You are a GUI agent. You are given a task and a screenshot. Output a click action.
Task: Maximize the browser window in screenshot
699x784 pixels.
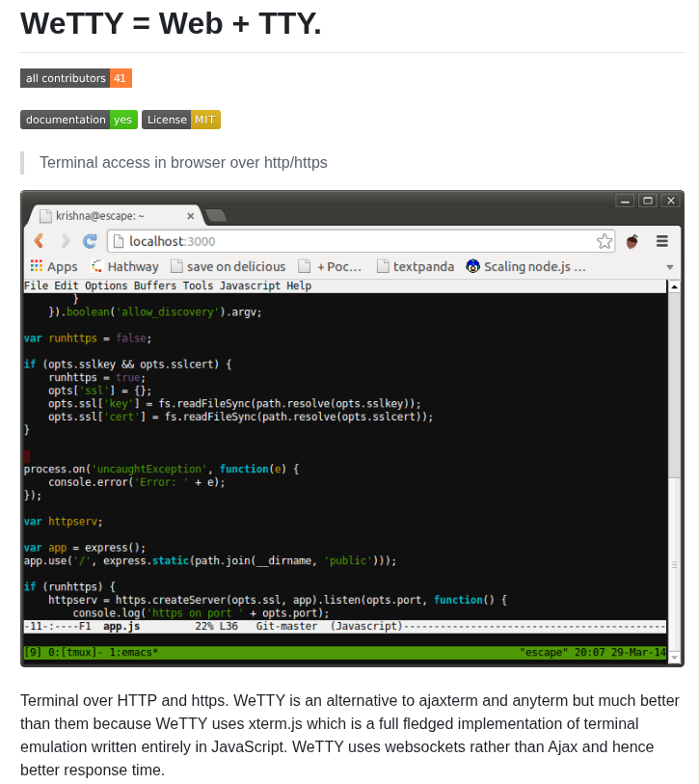pyautogui.click(x=648, y=201)
